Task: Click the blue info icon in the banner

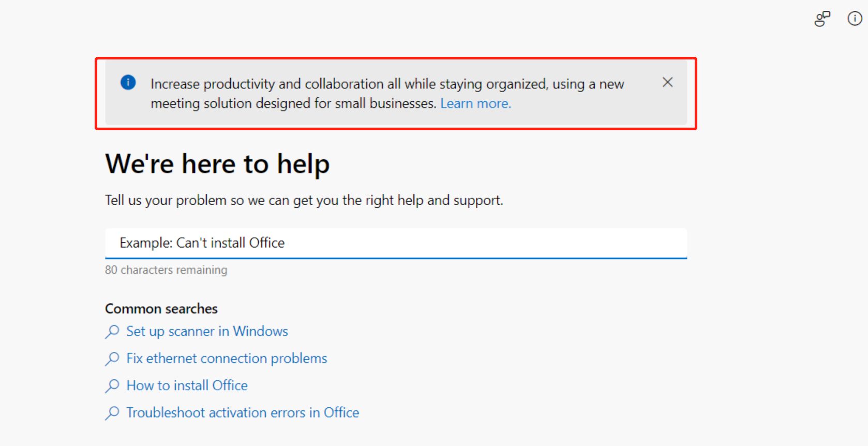Action: pyautogui.click(x=128, y=82)
